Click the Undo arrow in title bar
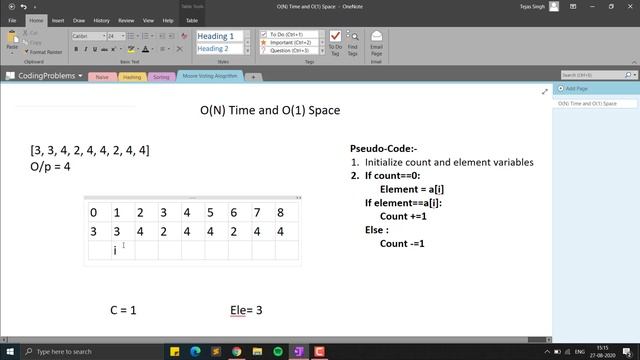The image size is (640, 360). coord(24,7)
